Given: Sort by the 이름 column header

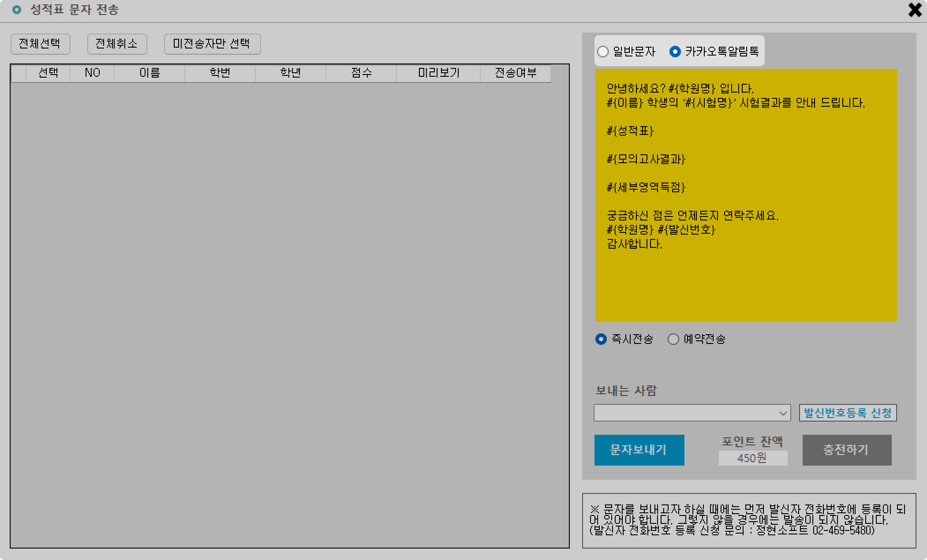Looking at the screenshot, I should coord(150,73).
